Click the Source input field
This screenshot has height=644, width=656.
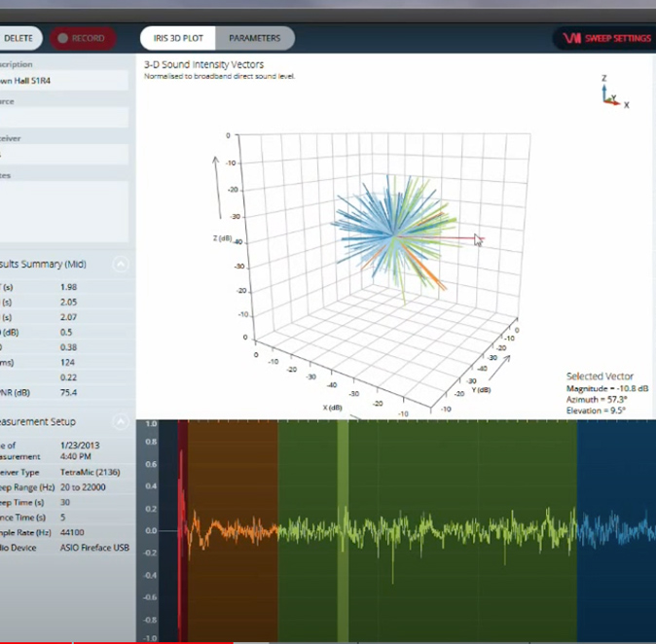pos(63,118)
